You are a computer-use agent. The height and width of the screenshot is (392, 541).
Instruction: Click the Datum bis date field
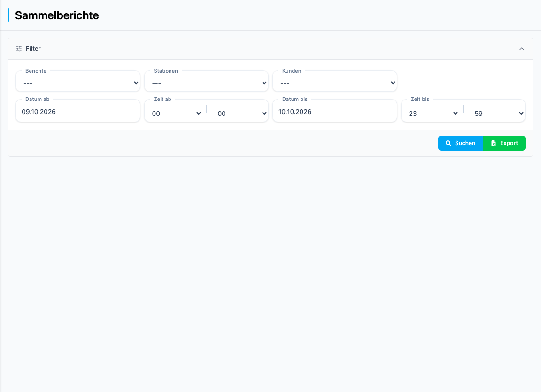tap(335, 112)
